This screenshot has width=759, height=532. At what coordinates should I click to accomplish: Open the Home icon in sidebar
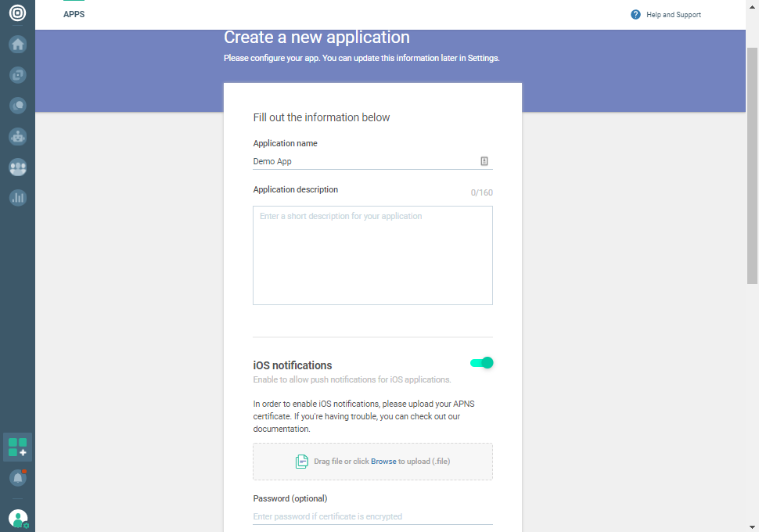coord(17,45)
